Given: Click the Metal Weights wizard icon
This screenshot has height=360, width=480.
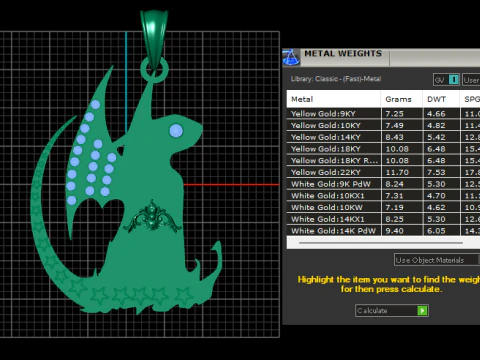Looking at the screenshot, I should coord(291,57).
